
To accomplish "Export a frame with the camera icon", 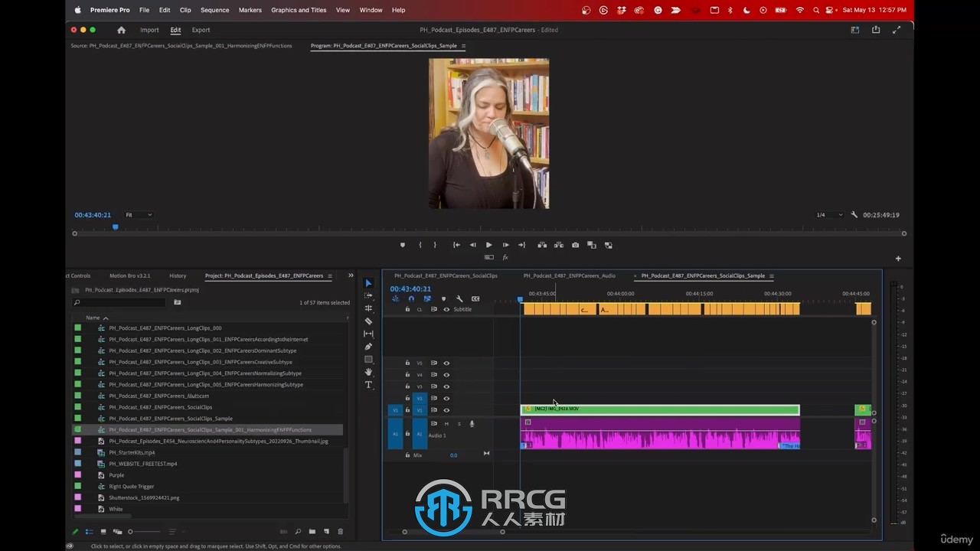I will [575, 245].
